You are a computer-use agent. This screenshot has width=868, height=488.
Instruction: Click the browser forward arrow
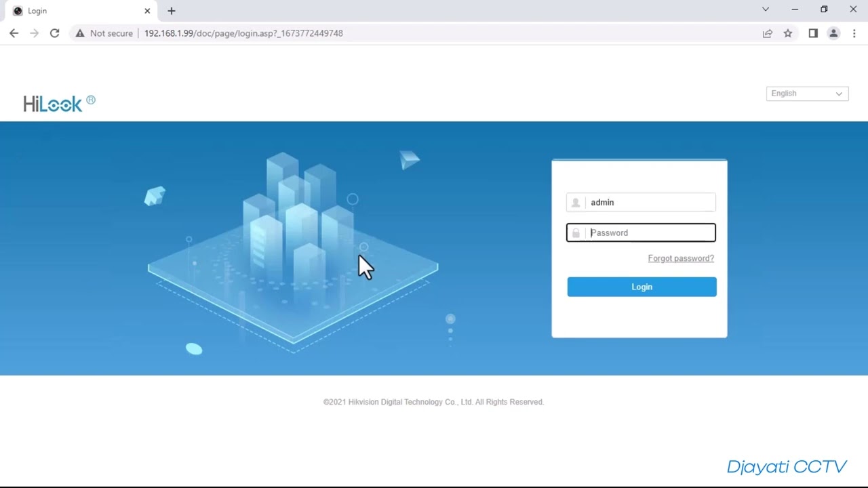pos(34,33)
